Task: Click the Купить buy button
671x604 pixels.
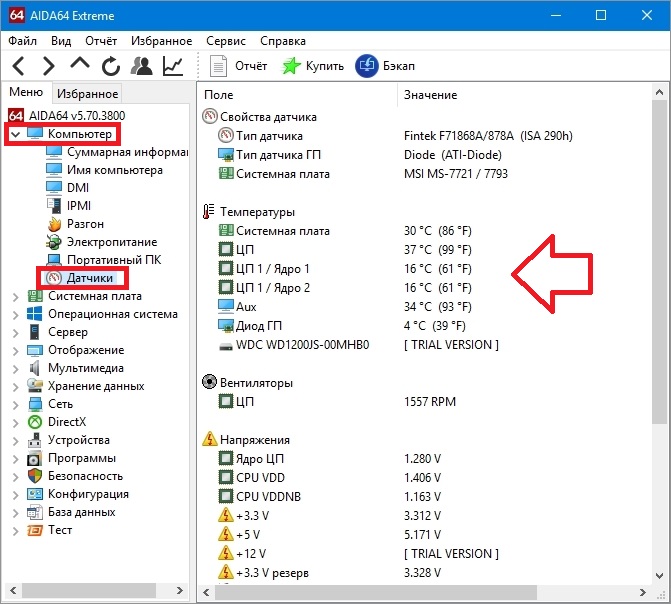Action: coord(312,66)
